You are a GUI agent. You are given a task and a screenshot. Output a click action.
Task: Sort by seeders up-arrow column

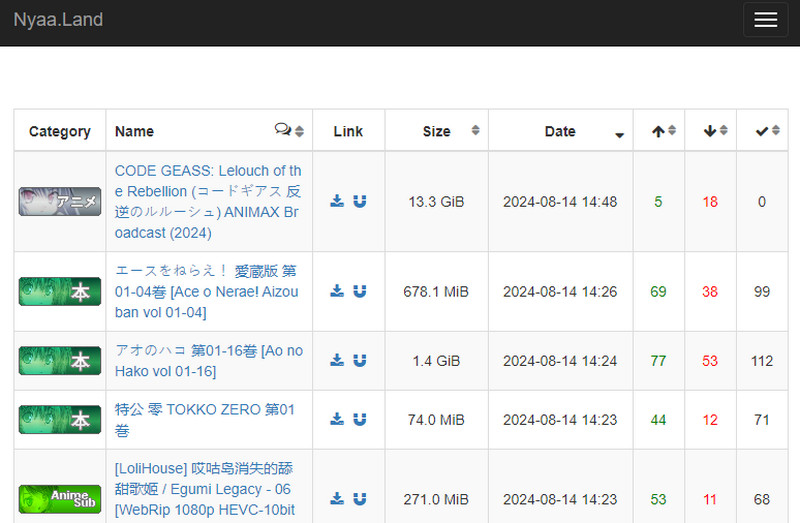(x=659, y=131)
